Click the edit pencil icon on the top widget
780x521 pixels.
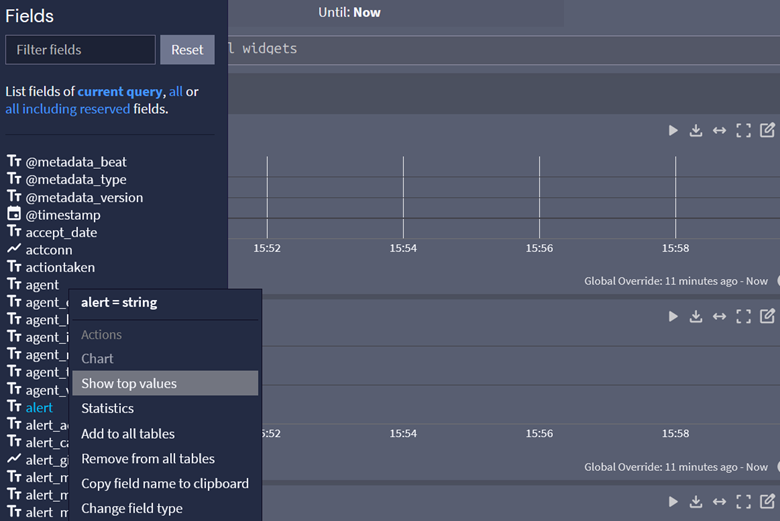767,131
